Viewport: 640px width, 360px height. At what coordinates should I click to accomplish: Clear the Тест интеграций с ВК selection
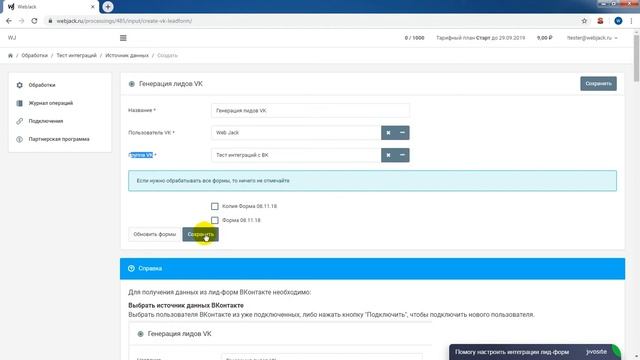coord(388,155)
